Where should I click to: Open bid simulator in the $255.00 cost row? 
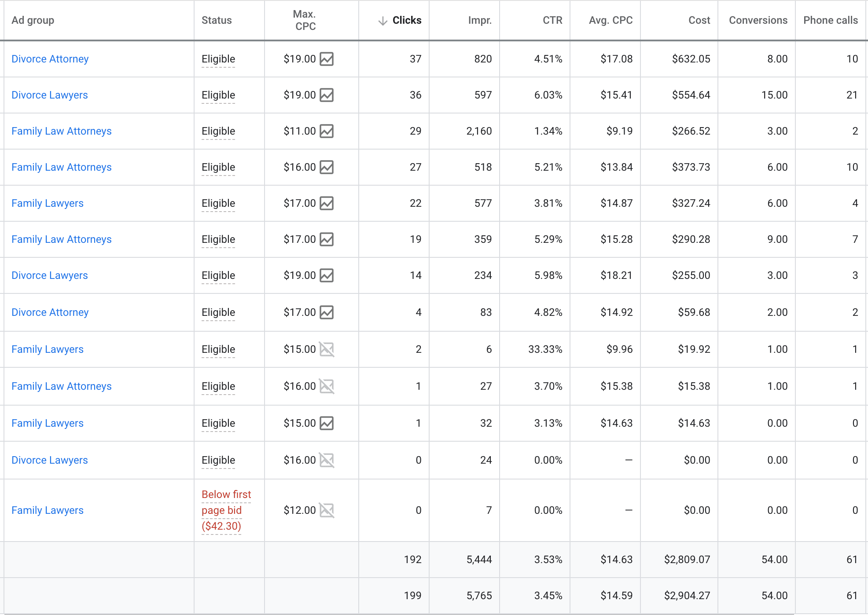(x=327, y=275)
